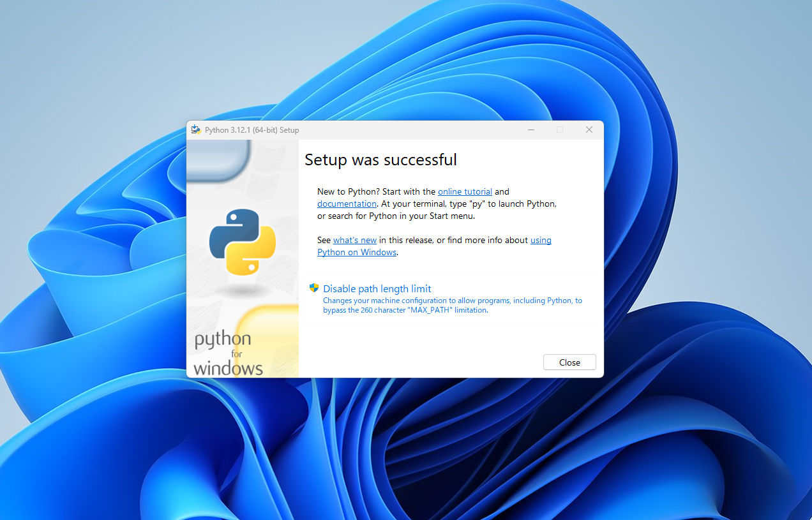Click the MAX_PATH limitation description text
This screenshot has width=812, height=520.
452,305
